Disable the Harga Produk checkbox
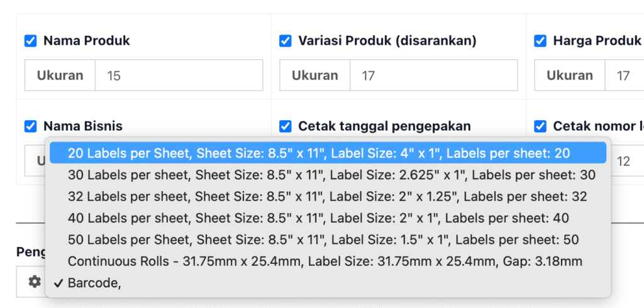 [x=540, y=41]
